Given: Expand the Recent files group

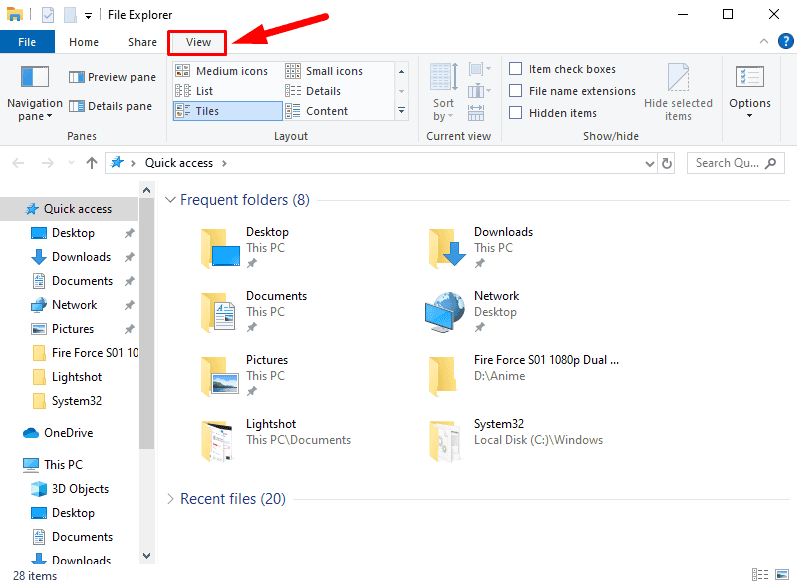Looking at the screenshot, I should (x=170, y=499).
